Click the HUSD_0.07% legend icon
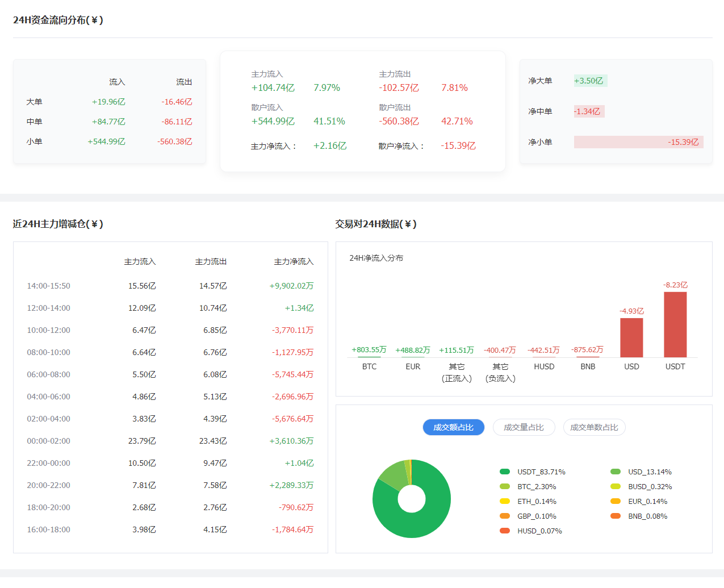 [505, 531]
